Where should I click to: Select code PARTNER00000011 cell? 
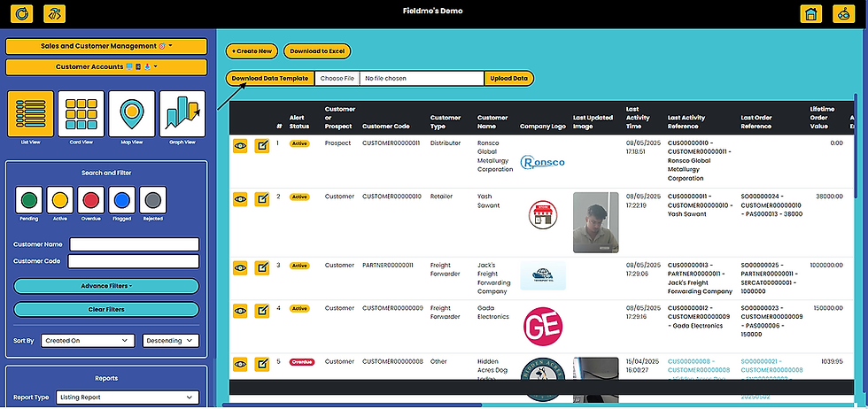click(388, 266)
